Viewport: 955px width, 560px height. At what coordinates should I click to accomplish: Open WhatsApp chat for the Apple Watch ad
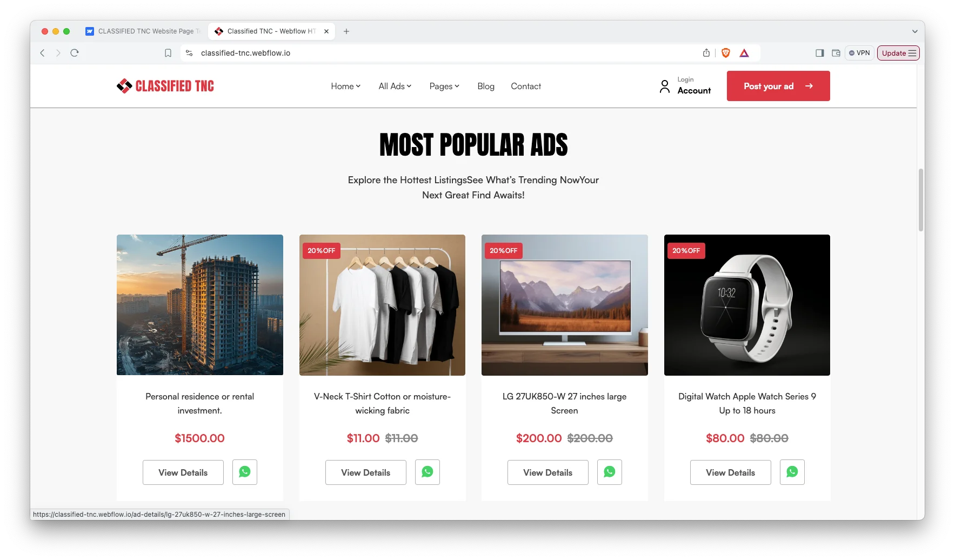(x=792, y=472)
